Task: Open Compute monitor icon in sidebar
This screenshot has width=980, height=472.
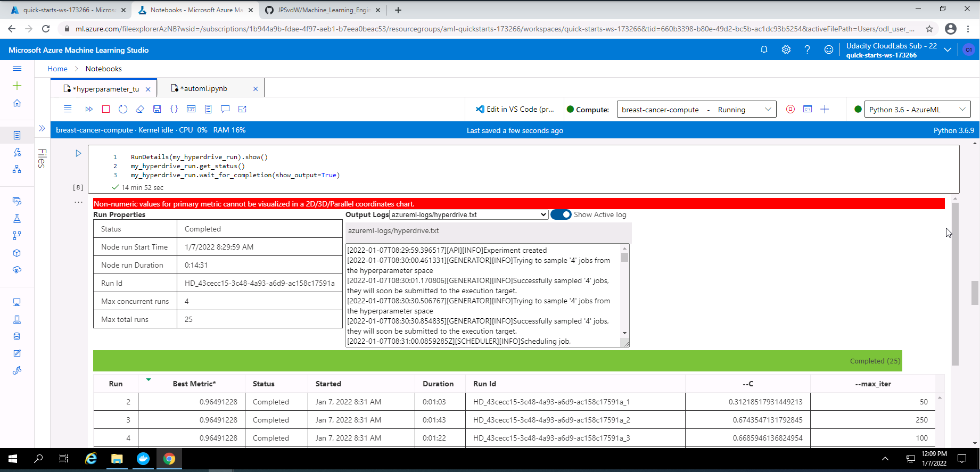Action: click(x=17, y=302)
